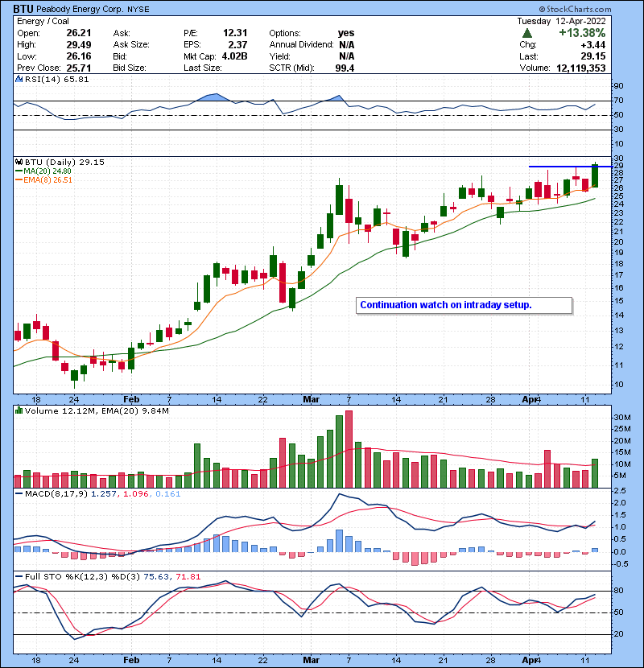Select the Low value 26.16
Image resolution: width=644 pixels, height=668 pixels.
click(x=79, y=56)
